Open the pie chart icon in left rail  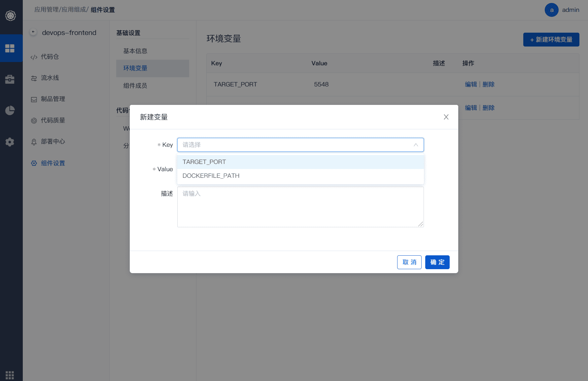pos(10,110)
